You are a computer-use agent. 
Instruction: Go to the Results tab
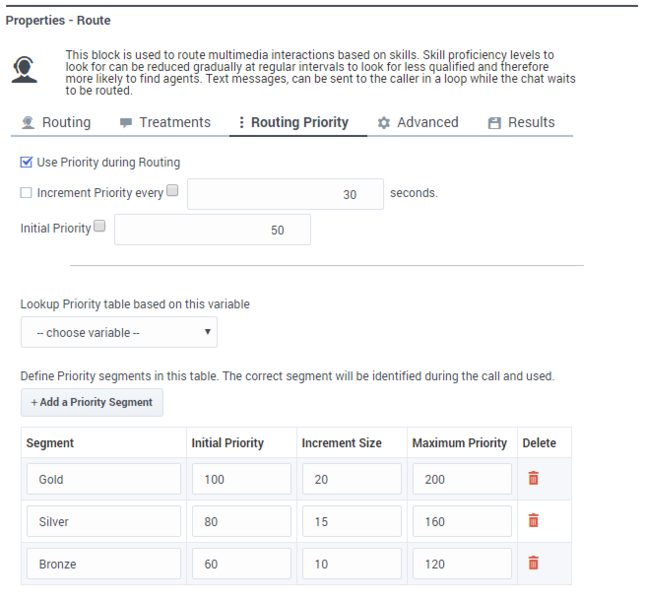pyautogui.click(x=521, y=123)
